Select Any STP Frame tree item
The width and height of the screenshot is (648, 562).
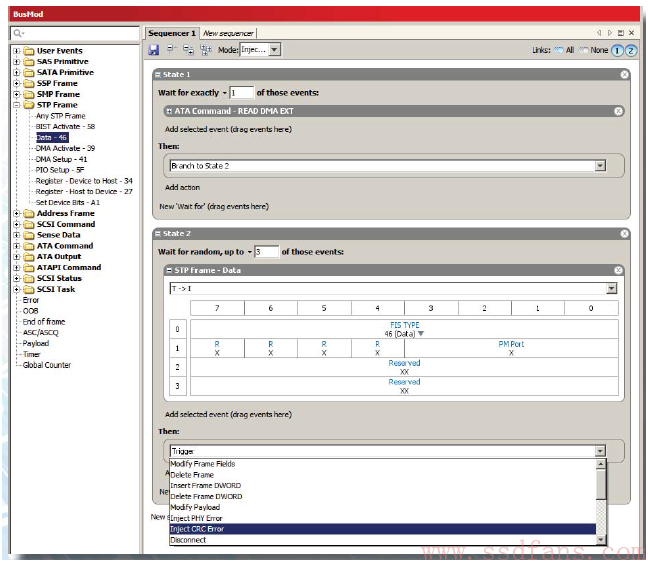(60, 116)
